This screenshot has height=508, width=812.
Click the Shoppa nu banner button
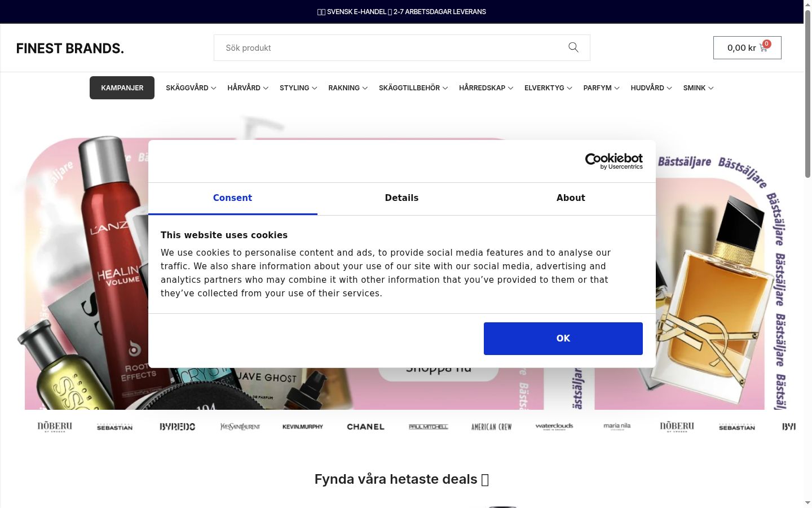438,374
